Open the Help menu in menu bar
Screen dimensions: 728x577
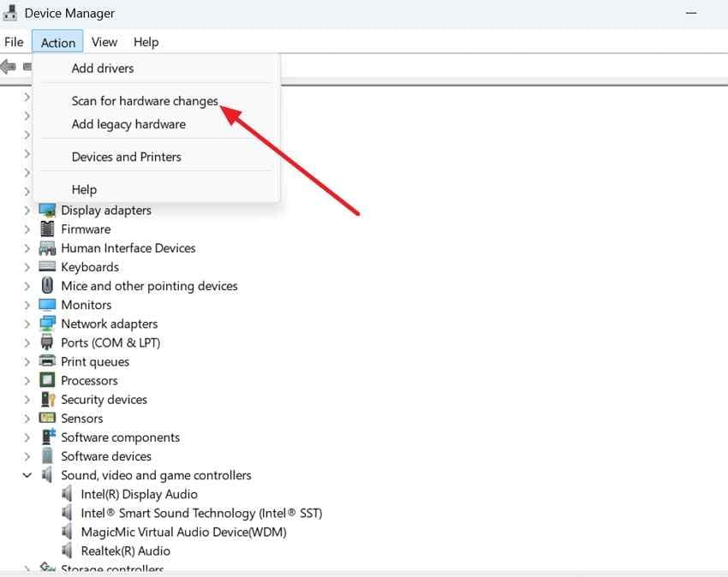click(x=146, y=42)
